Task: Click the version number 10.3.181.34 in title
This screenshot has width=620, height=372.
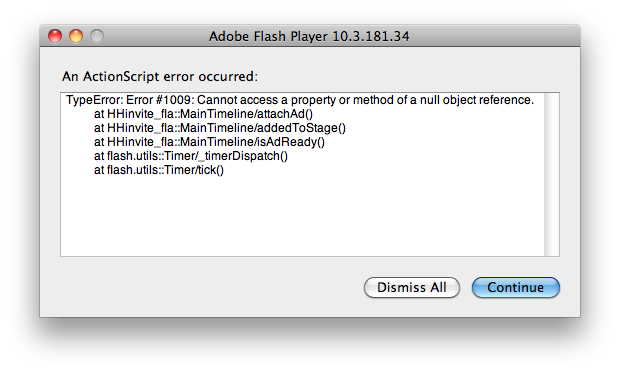Action: 370,36
